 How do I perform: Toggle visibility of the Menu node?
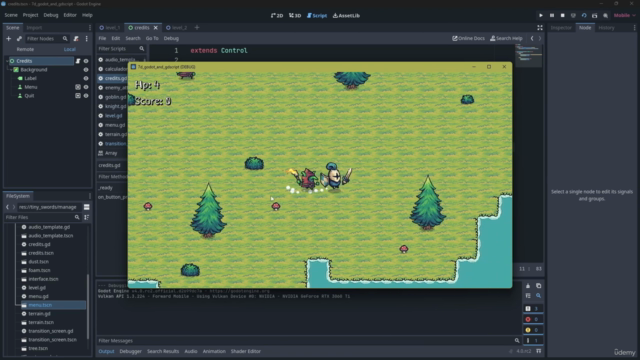[x=86, y=87]
